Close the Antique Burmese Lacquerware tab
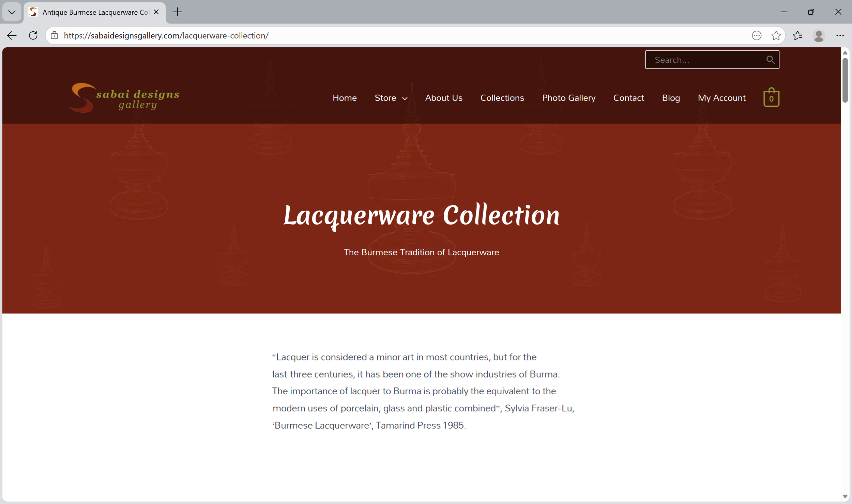The image size is (852, 504). click(x=156, y=12)
